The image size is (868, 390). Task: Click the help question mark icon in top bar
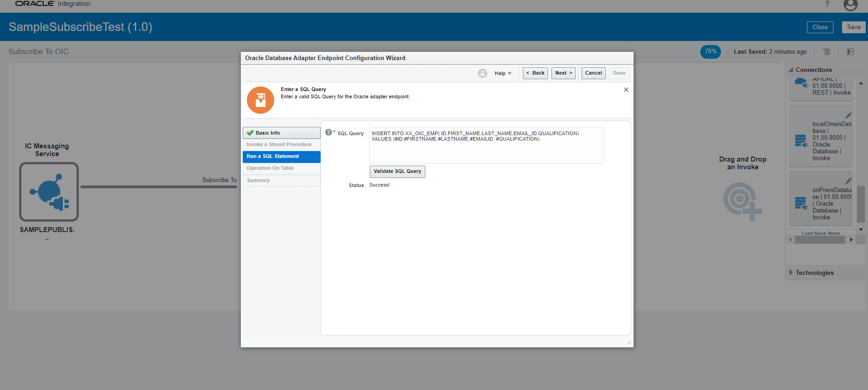point(827,4)
